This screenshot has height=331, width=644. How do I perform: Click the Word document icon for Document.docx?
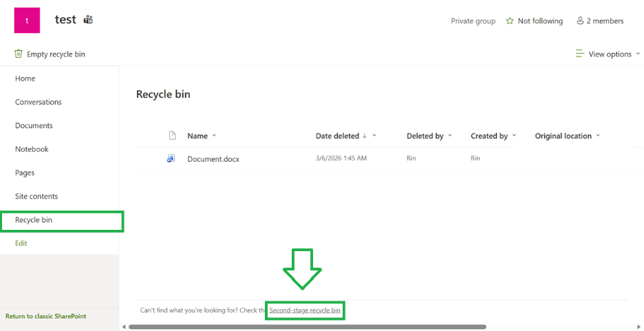coord(171,158)
